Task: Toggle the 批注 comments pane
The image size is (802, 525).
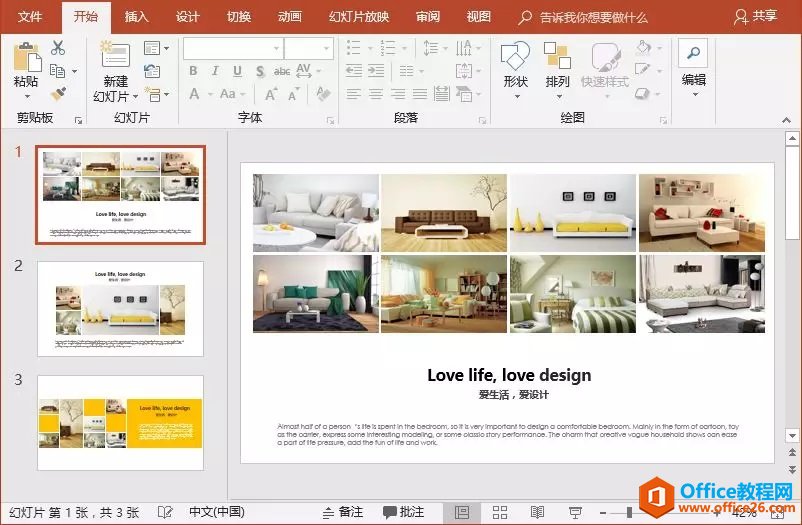Action: click(403, 512)
